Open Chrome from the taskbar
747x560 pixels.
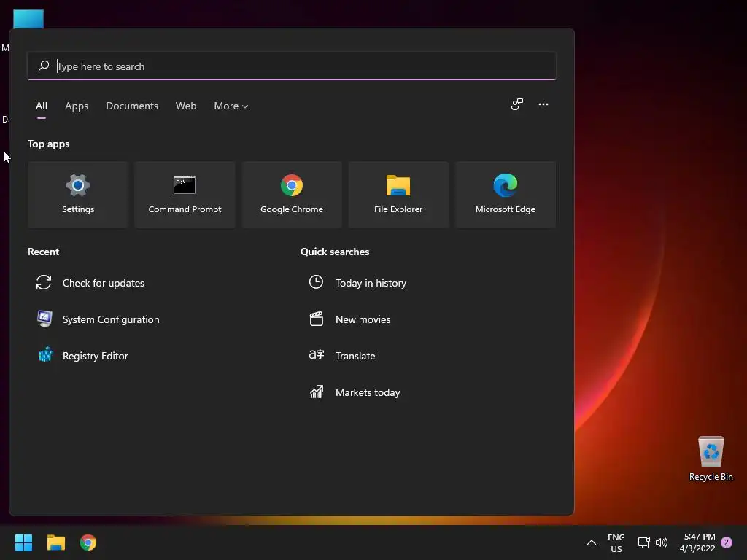click(88, 542)
